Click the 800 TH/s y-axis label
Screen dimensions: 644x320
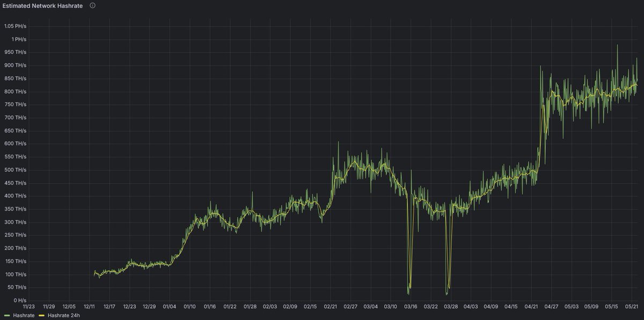point(16,91)
